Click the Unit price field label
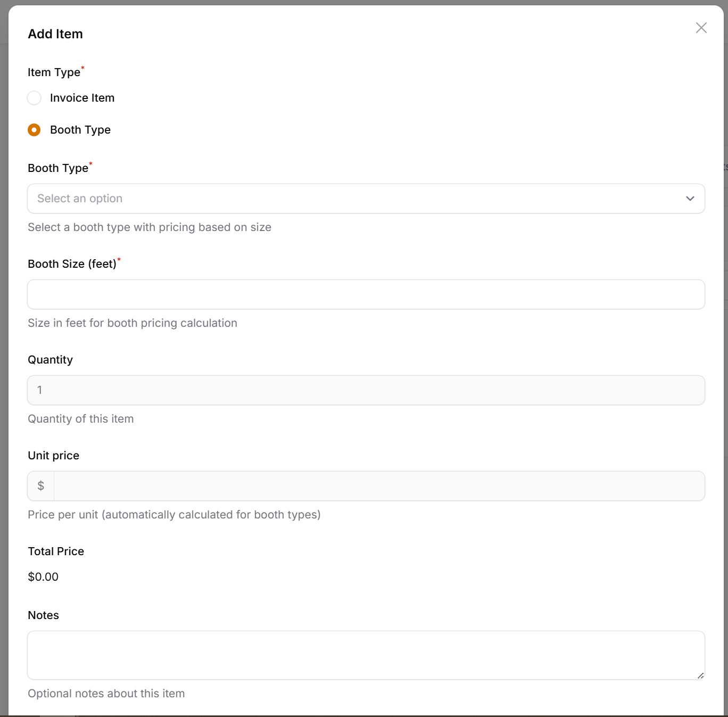The image size is (728, 717). point(53,456)
